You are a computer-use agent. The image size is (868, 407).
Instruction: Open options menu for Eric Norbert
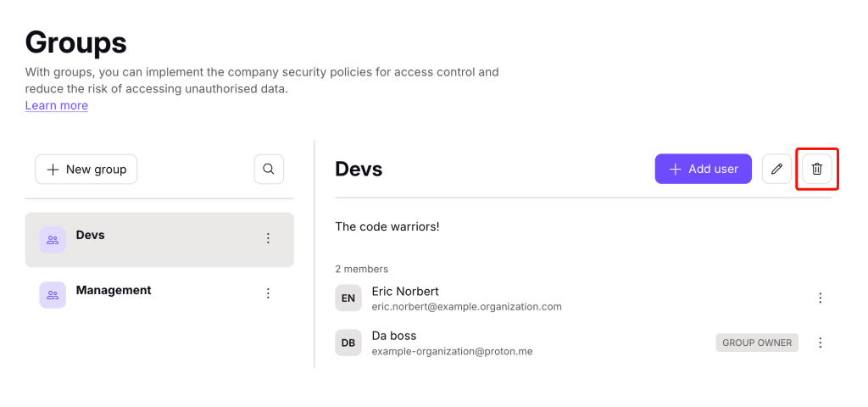(x=821, y=298)
